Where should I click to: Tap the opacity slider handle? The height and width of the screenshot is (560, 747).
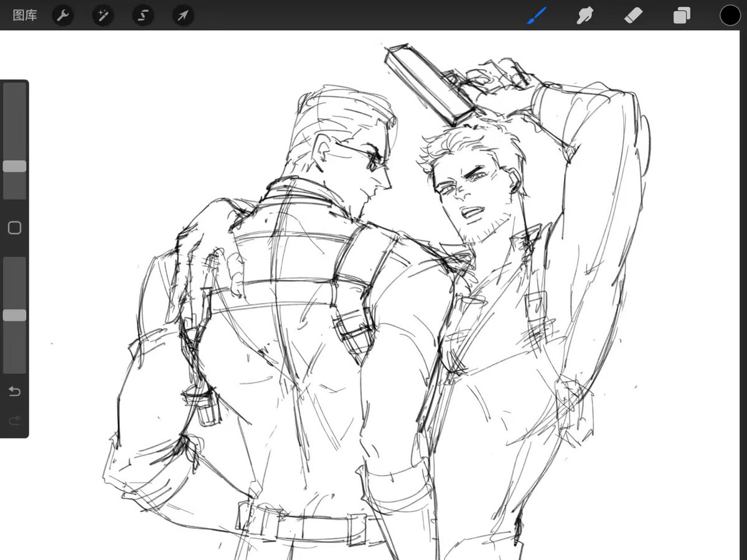14,315
